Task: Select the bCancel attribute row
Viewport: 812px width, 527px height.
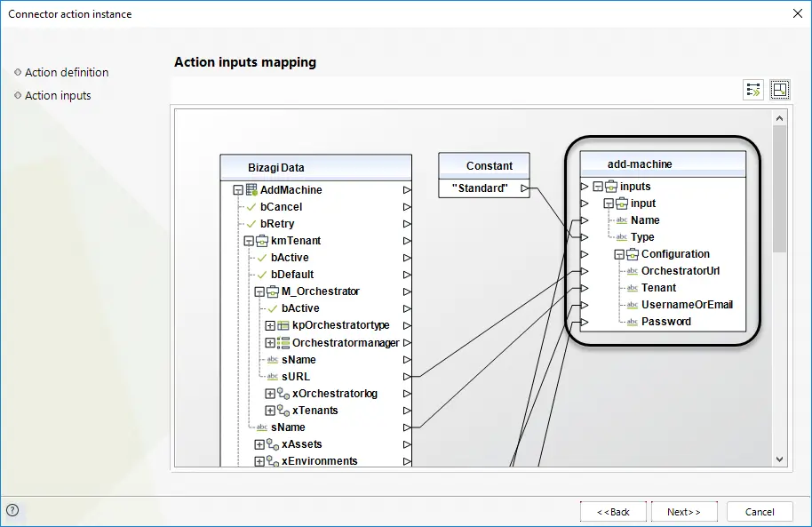Action: pos(282,207)
